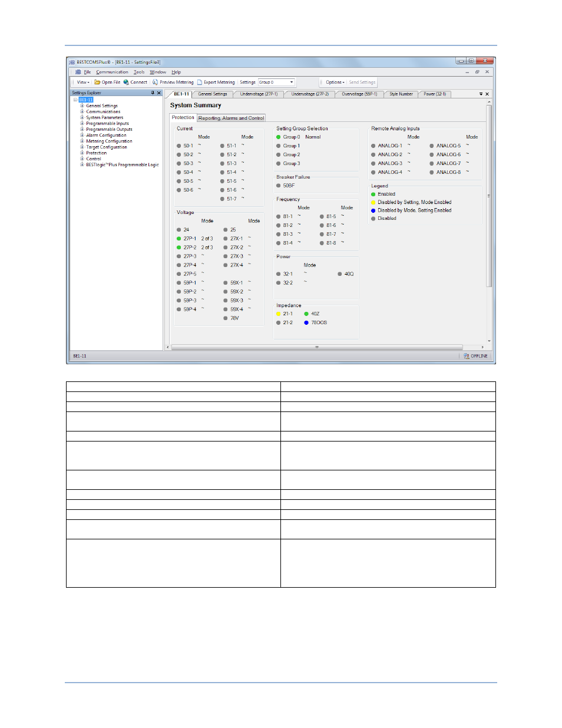The width and height of the screenshot is (562, 728).
Task: Expand the Communications tree node
Action: click(x=82, y=111)
